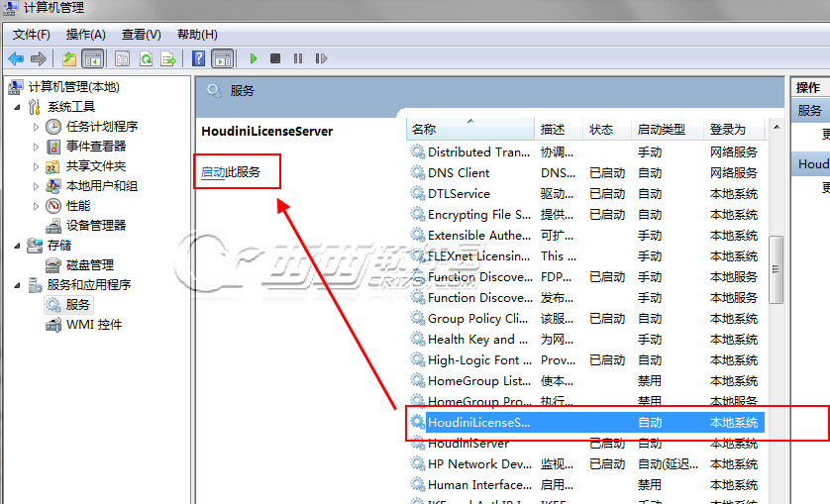Viewport: 830px width, 504px height.
Task: Open 设备管理器 in the tree
Action: click(x=96, y=226)
